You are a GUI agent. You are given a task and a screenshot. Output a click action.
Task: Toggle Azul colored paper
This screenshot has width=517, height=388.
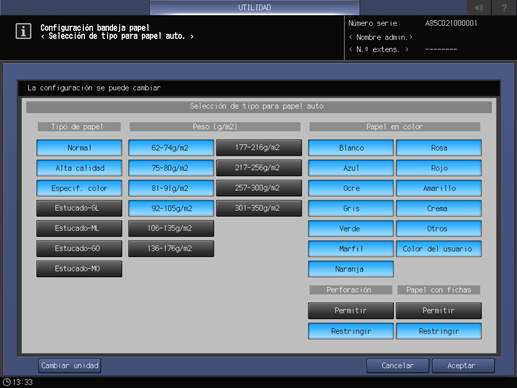(x=351, y=168)
